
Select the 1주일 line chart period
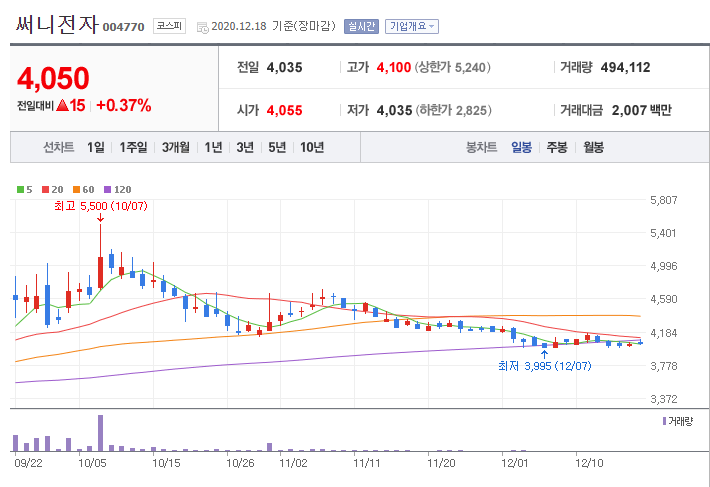tap(133, 147)
